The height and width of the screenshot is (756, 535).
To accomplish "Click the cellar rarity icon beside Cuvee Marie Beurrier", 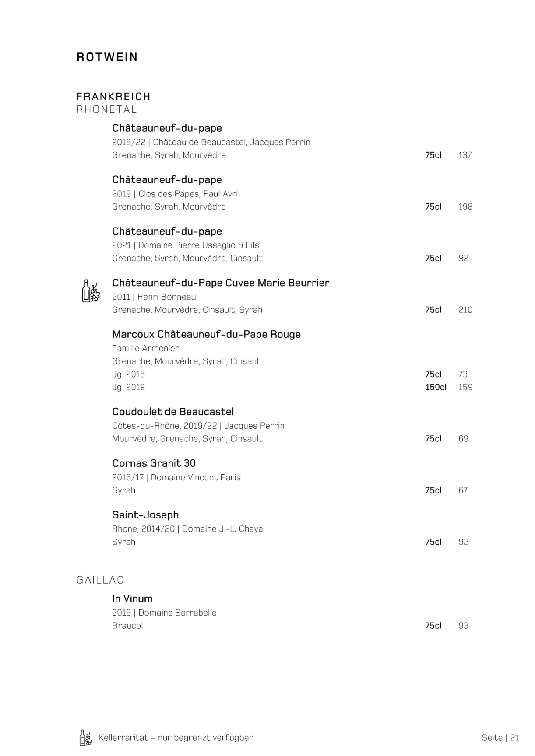I will pos(91,291).
